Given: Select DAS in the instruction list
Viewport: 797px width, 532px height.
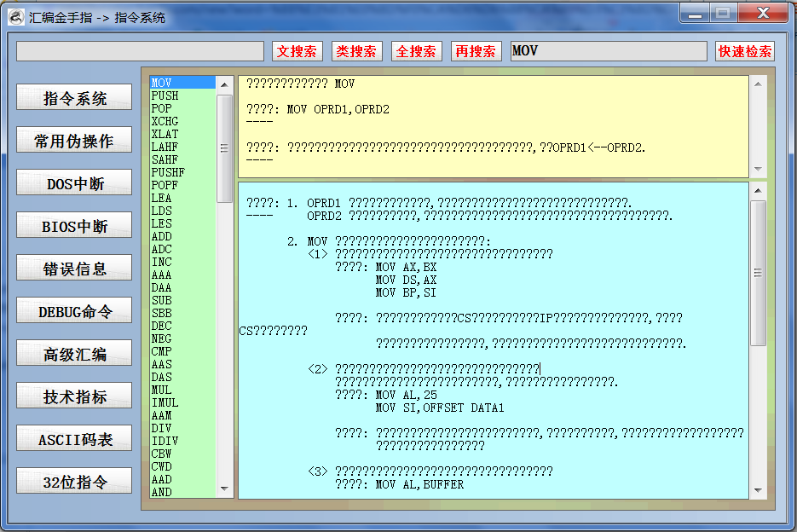Looking at the screenshot, I should tap(182, 377).
